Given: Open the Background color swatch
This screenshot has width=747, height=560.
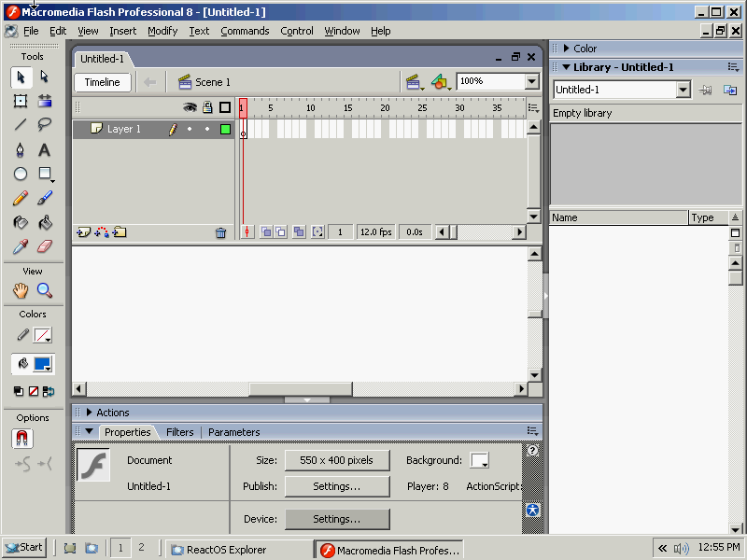Looking at the screenshot, I should [479, 460].
